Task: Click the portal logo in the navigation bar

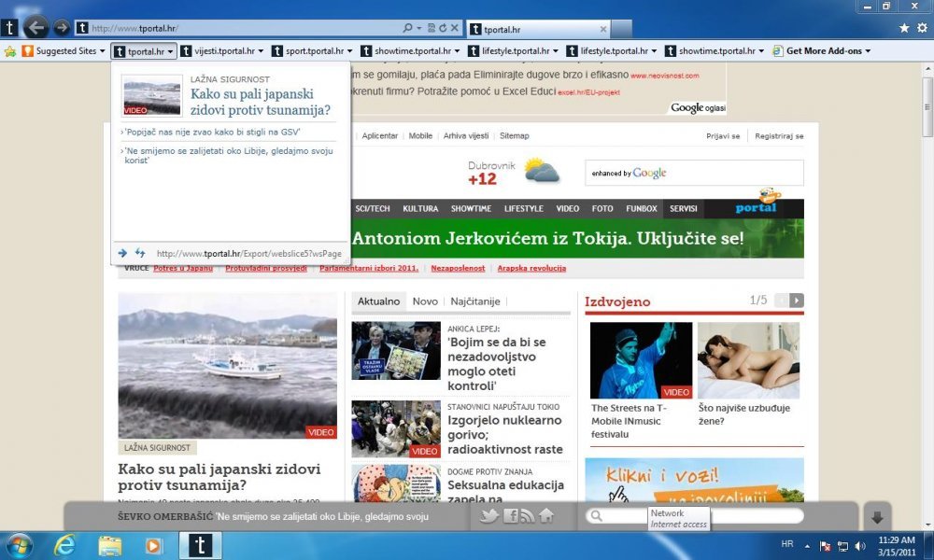Action: tap(757, 202)
